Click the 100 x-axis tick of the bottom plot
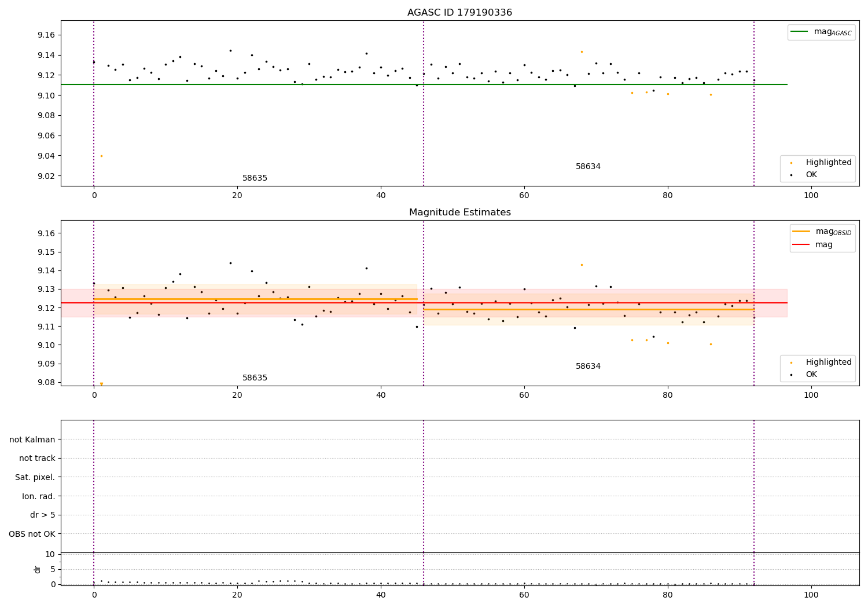This screenshot has width=868, height=608. point(811,595)
